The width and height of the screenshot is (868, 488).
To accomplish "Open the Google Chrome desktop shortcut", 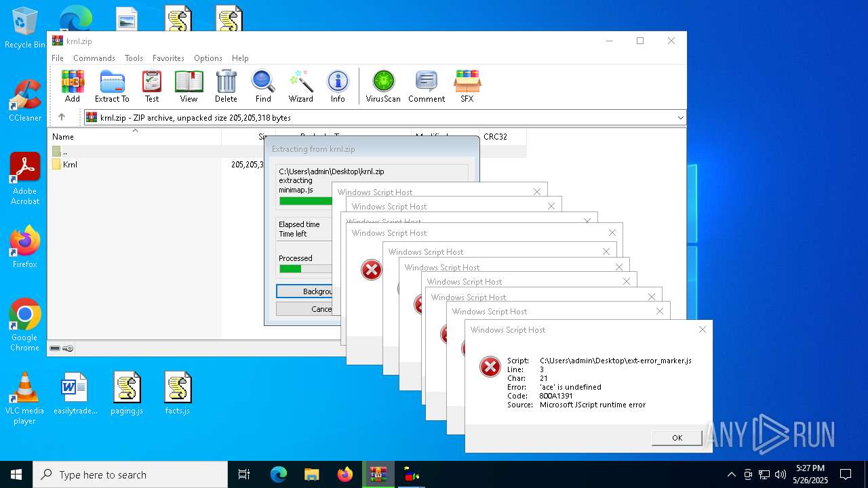I will [25, 325].
